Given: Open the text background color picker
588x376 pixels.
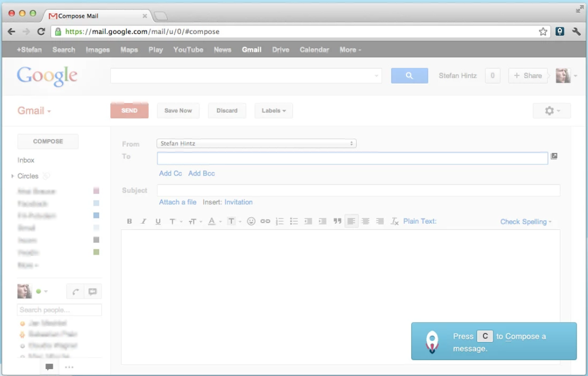Looking at the screenshot, I should coord(234,221).
